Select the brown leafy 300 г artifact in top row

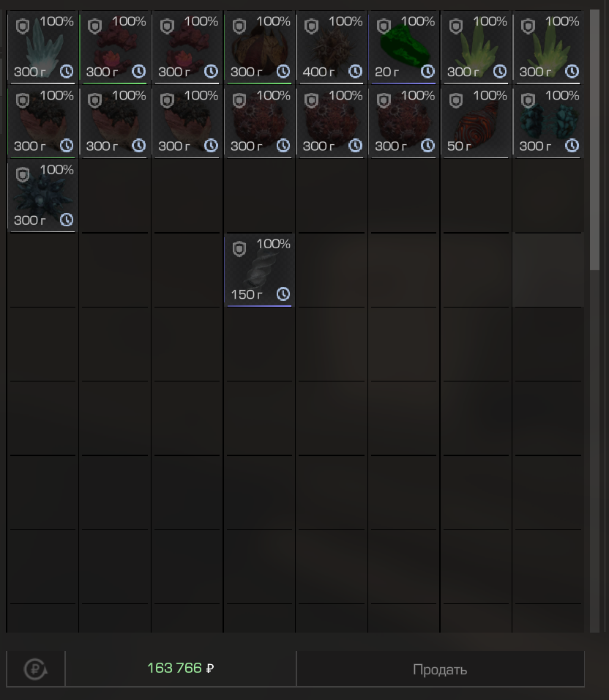[259, 48]
